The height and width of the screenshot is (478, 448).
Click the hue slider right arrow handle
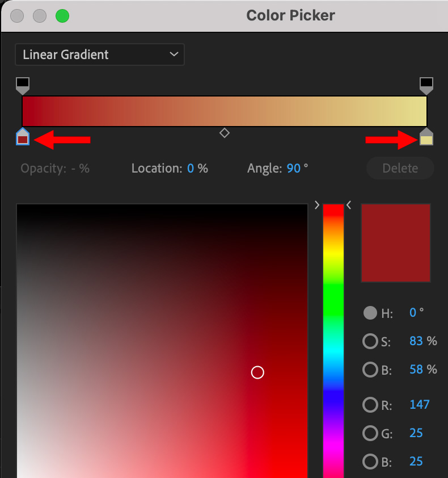(349, 205)
